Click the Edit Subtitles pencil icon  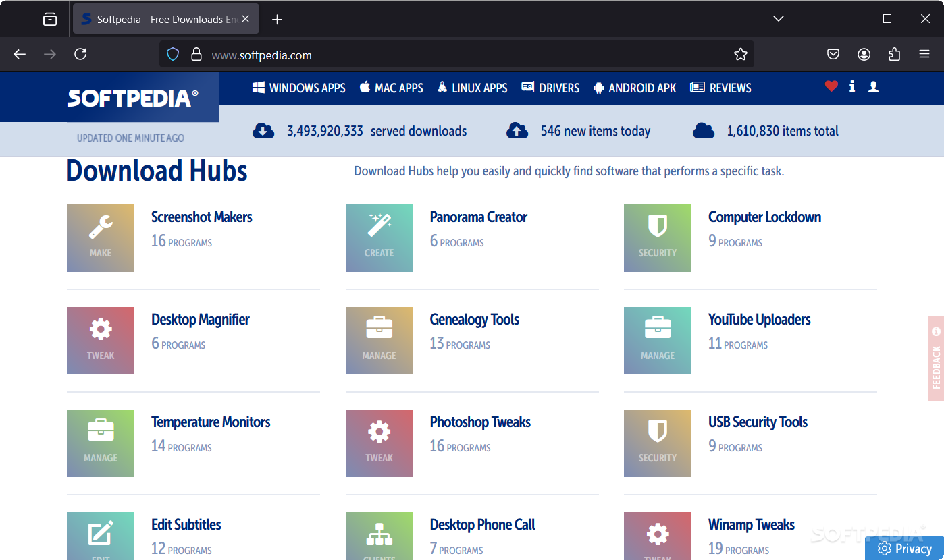coord(101,536)
